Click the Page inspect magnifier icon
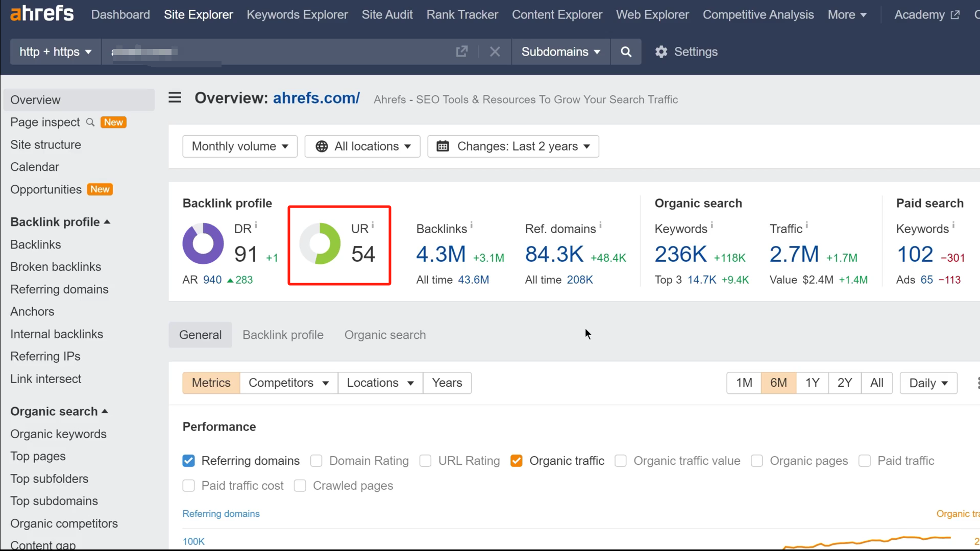 [x=90, y=122]
